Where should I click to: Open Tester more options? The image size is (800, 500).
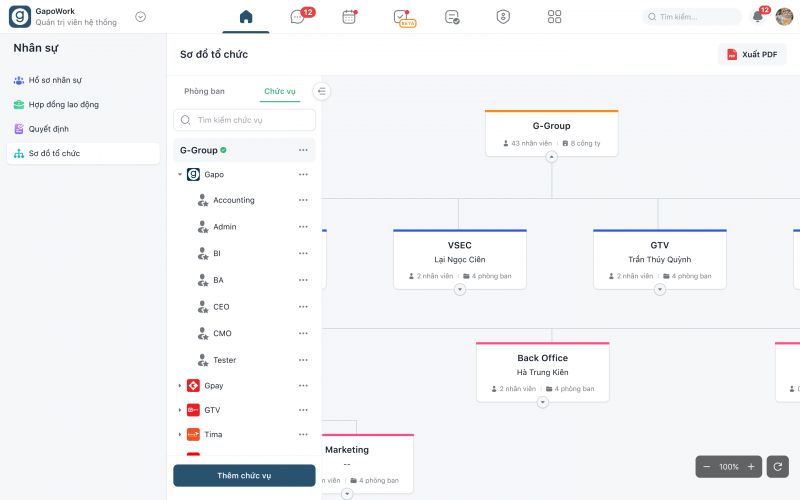click(x=303, y=360)
